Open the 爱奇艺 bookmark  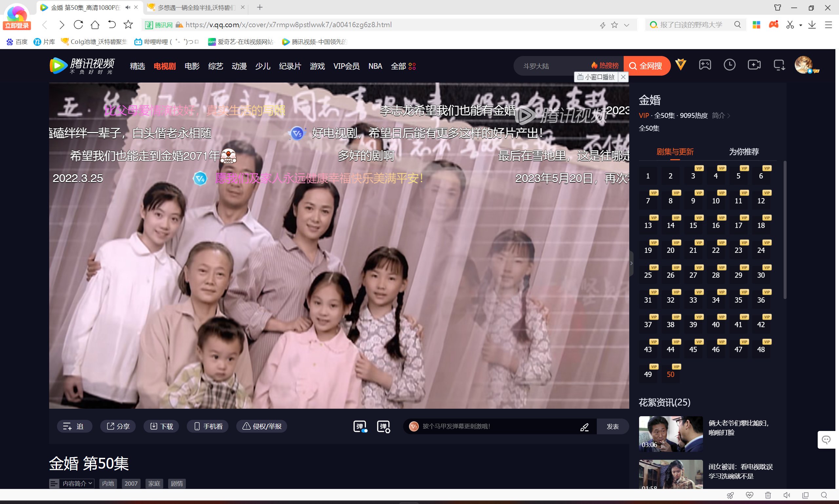point(241,42)
